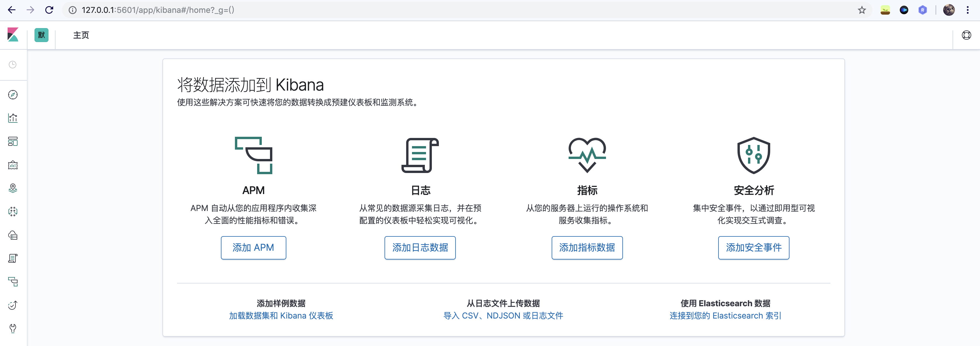The image size is (980, 346).
Task: Open the default space selector badge
Action: click(41, 35)
